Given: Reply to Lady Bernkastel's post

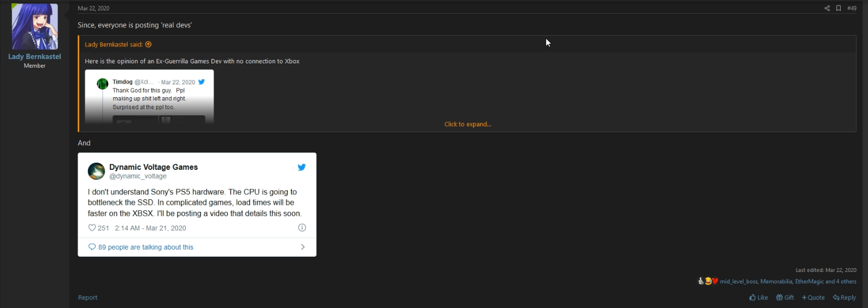Looking at the screenshot, I should [x=845, y=298].
